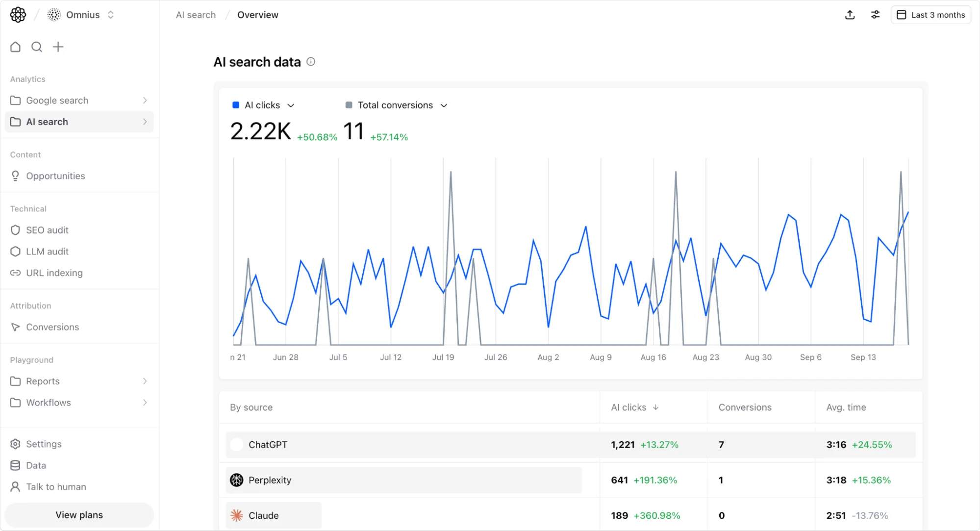Click the plus icon to create new
The height and width of the screenshot is (531, 980).
coord(58,47)
